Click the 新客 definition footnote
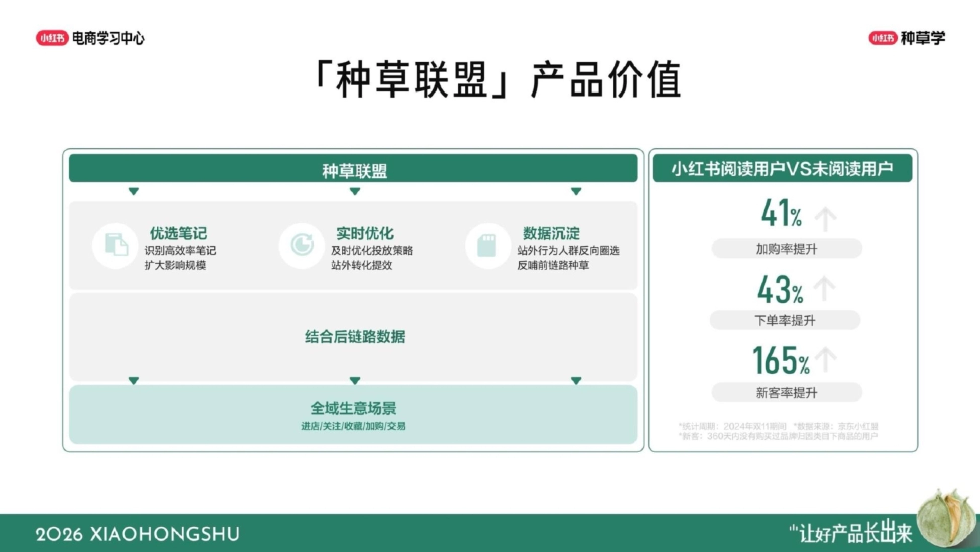The image size is (980, 552). coord(778,436)
